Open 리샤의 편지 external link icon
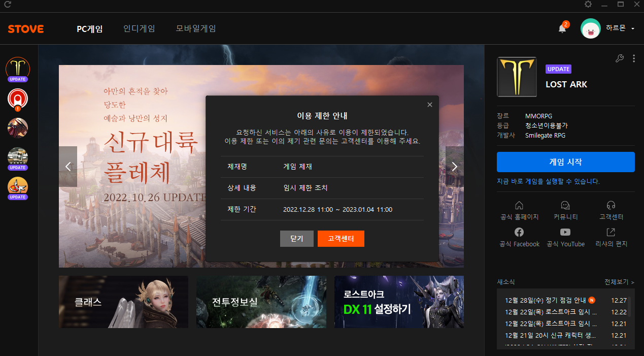Screen dimensions: 644x356 (611, 233)
